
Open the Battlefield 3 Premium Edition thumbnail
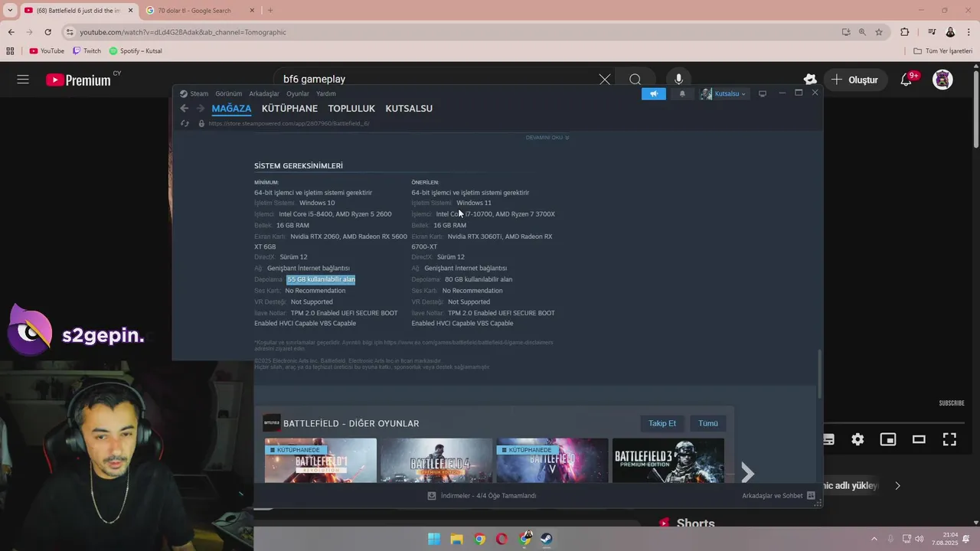(668, 461)
